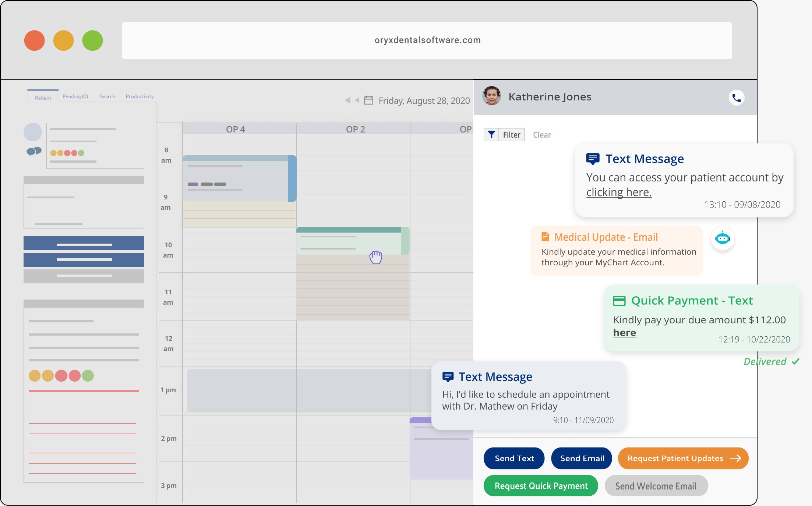Click the 'clicking here' link in text message
Screen dimensions: 812x506
[619, 192]
